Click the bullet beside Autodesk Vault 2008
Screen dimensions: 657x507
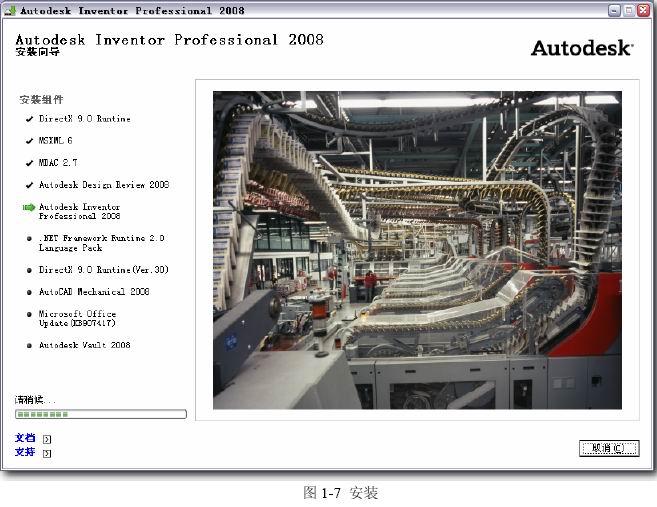tap(29, 346)
